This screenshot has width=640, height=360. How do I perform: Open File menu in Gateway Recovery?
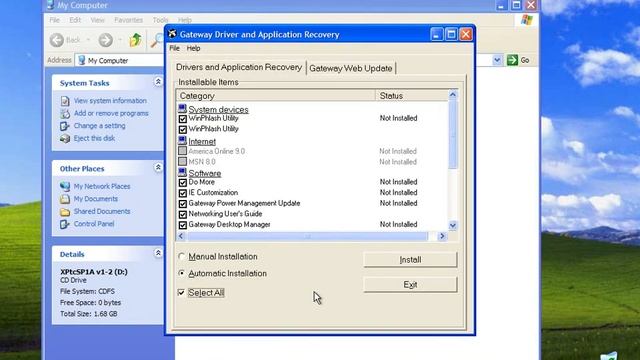[x=175, y=48]
